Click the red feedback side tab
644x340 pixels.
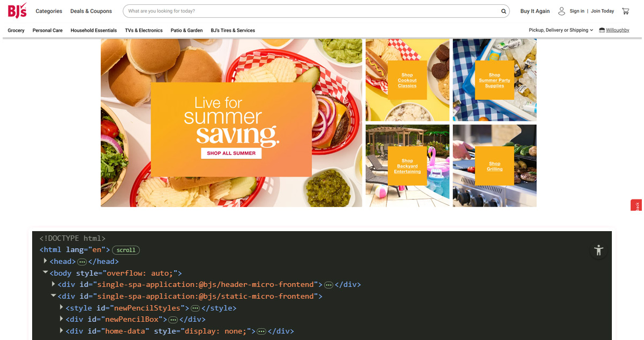636,205
